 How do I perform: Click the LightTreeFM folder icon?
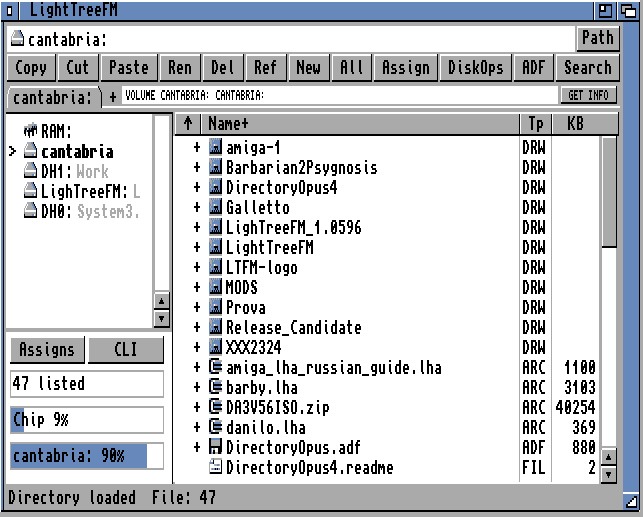click(215, 247)
